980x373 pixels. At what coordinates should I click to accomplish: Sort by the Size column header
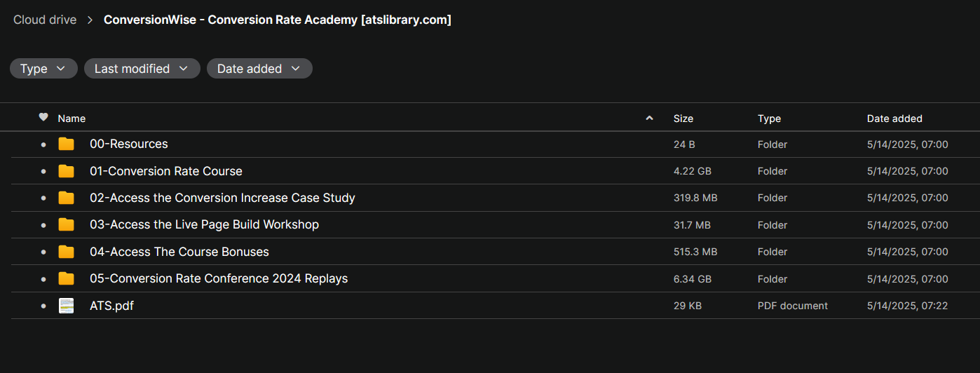[683, 118]
